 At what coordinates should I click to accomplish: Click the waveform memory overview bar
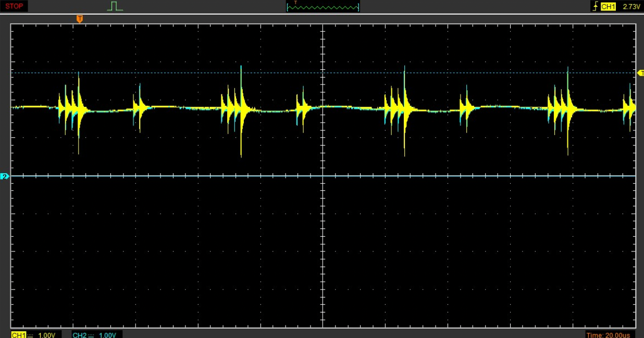tap(323, 7)
